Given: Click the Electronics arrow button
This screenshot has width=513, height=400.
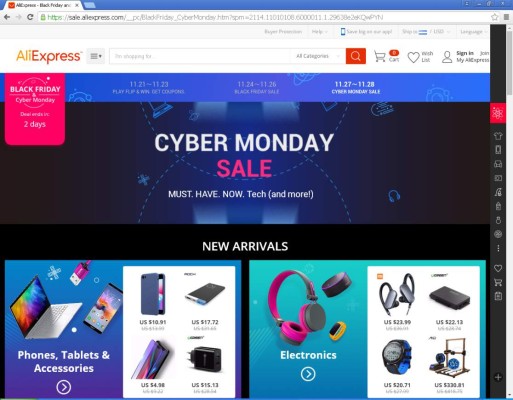Looking at the screenshot, I should click(308, 374).
